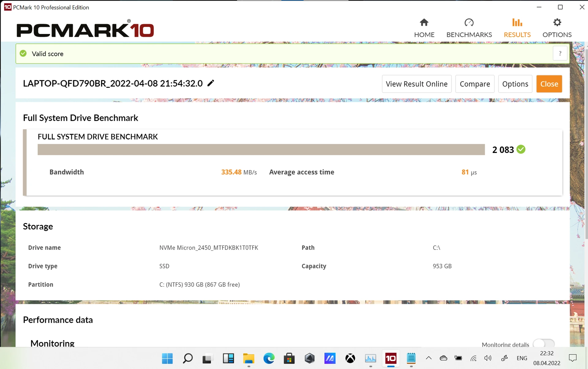
Task: Open the HOME tab
Action: tap(424, 28)
